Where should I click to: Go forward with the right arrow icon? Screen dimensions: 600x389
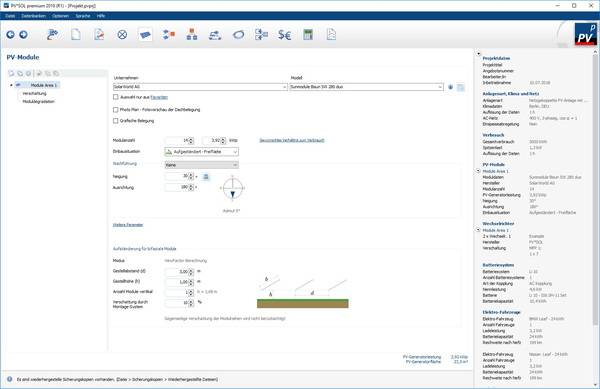click(23, 35)
